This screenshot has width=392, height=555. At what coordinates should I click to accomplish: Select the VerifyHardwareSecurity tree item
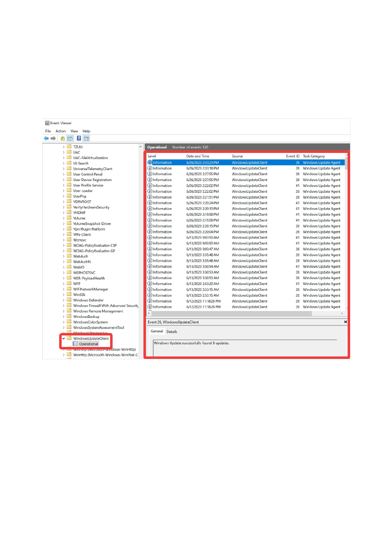coord(91,207)
